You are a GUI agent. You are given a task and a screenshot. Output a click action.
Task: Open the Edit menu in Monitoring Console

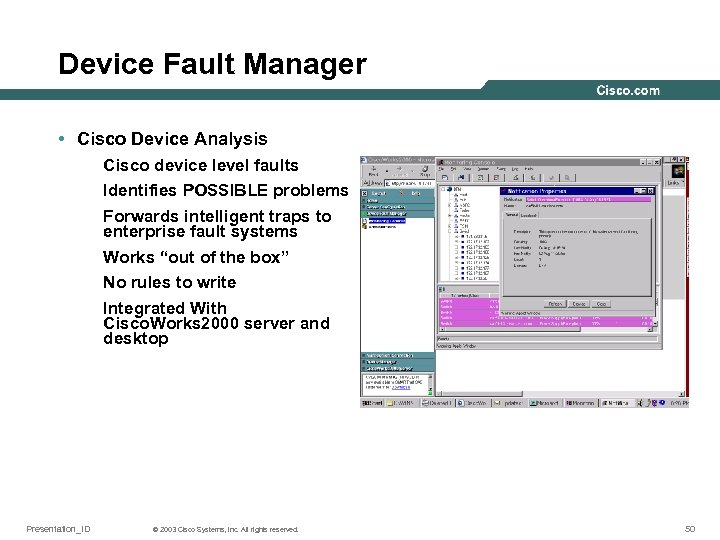pyautogui.click(x=453, y=169)
